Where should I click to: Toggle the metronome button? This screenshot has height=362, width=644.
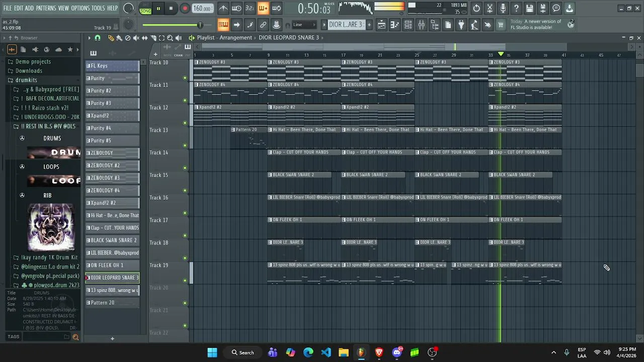click(x=223, y=8)
